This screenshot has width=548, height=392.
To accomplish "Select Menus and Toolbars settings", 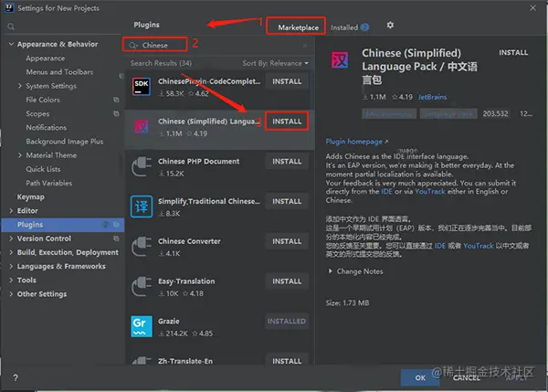I will tap(59, 72).
